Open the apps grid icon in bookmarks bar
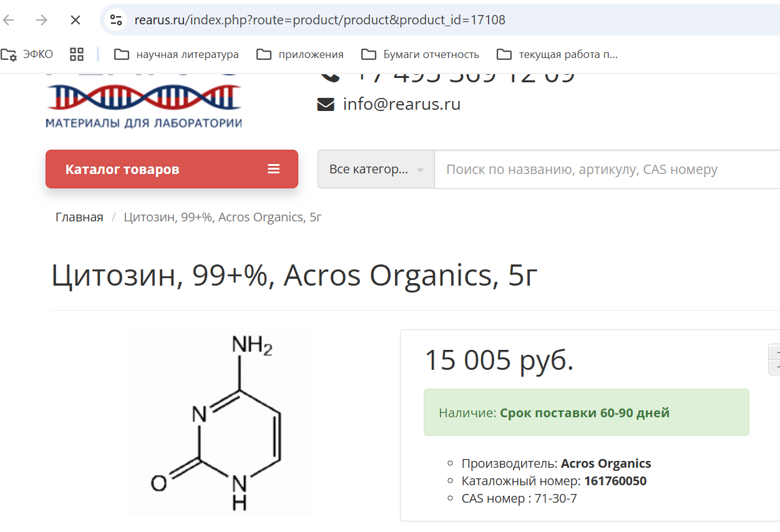Image resolution: width=780 pixels, height=532 pixels. [x=77, y=54]
